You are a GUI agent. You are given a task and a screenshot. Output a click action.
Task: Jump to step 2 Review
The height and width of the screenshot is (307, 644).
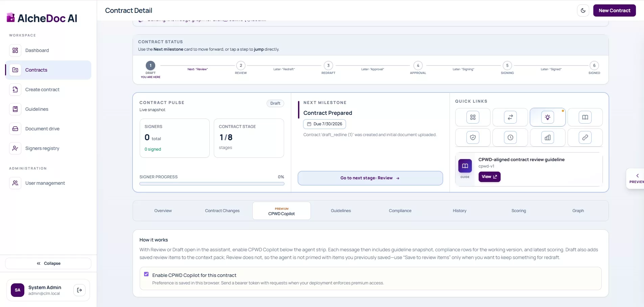tap(241, 66)
